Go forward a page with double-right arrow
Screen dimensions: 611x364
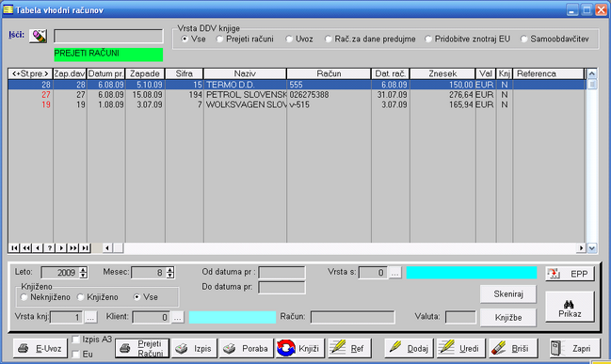(72, 248)
